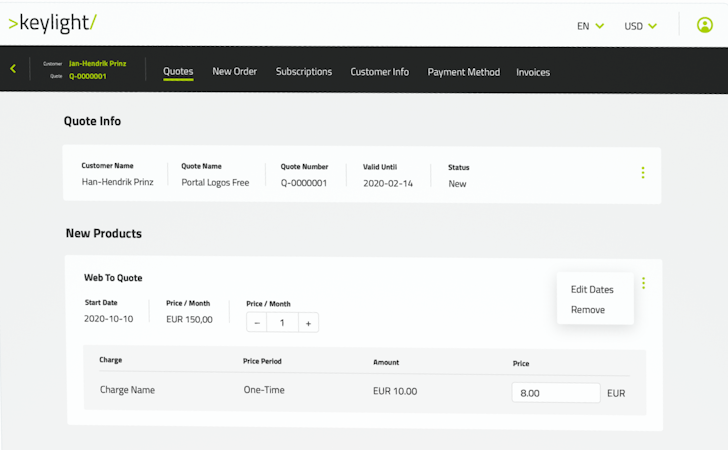Open the Payment Method tab

(x=463, y=72)
